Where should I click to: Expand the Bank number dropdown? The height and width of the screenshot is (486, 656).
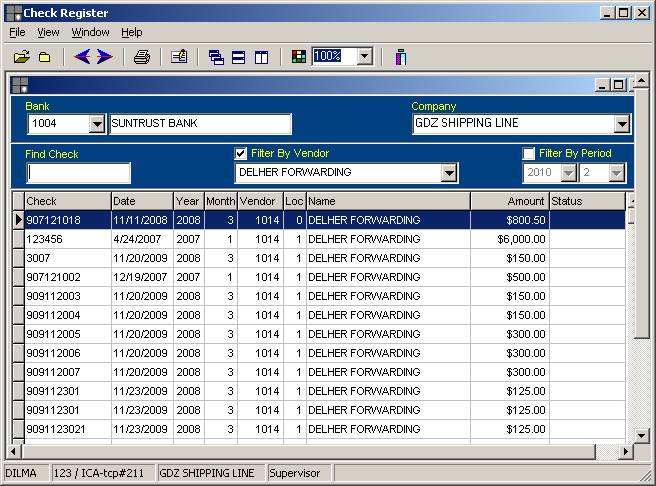97,124
